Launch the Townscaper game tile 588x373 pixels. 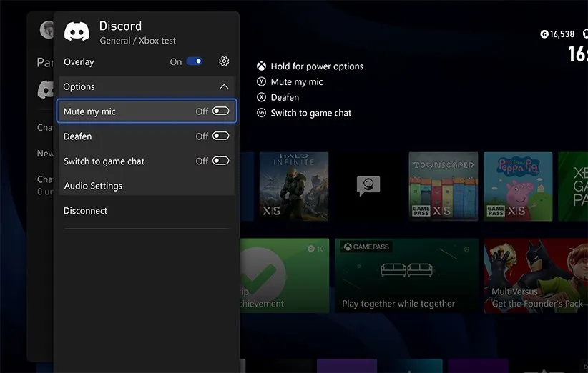tap(441, 186)
